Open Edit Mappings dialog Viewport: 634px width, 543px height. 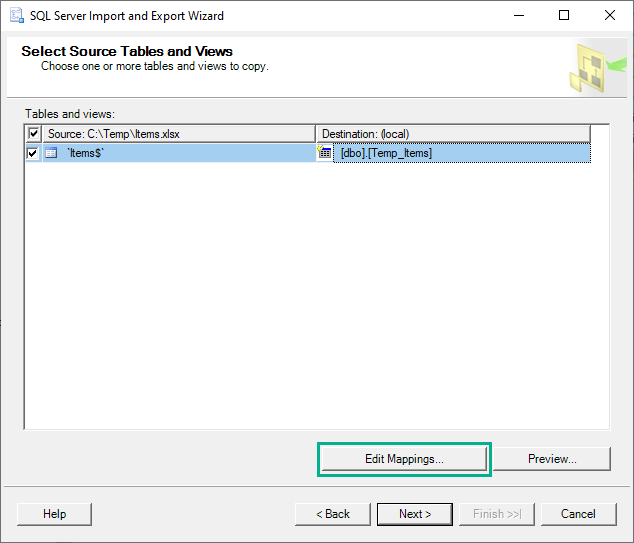tap(404, 459)
